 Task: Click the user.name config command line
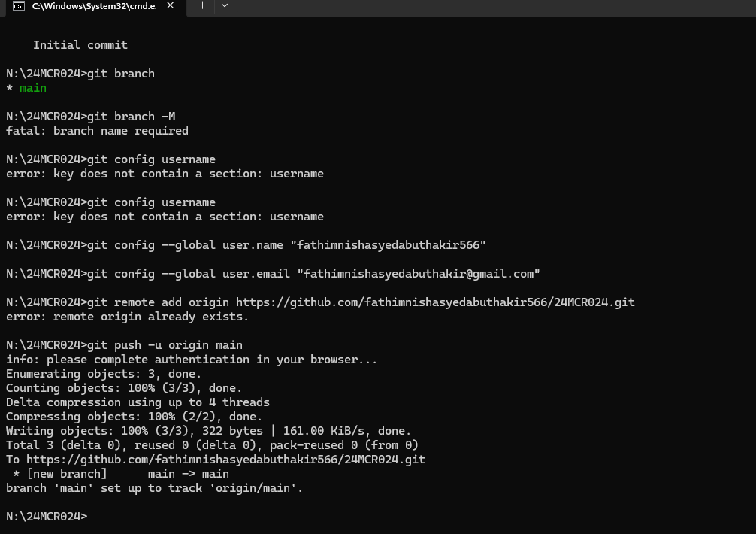click(246, 245)
